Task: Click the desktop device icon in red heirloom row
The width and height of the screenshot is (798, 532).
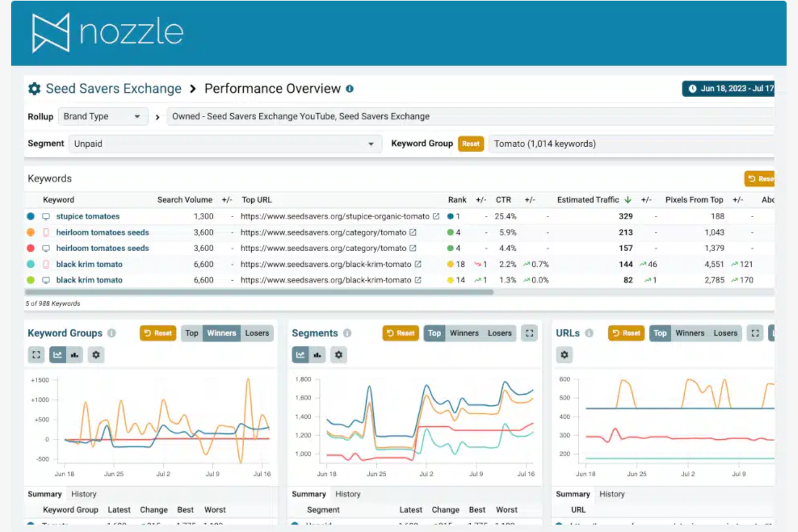Action: click(46, 248)
